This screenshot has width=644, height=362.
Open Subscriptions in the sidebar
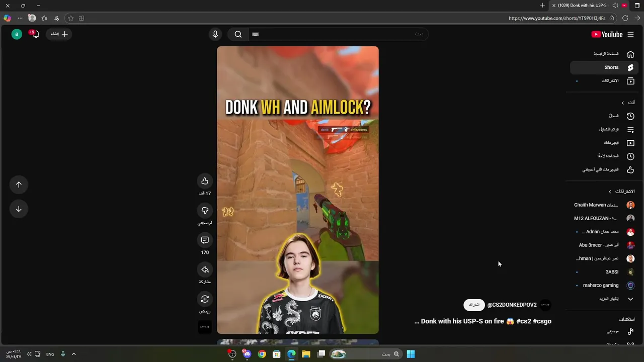tap(605, 81)
